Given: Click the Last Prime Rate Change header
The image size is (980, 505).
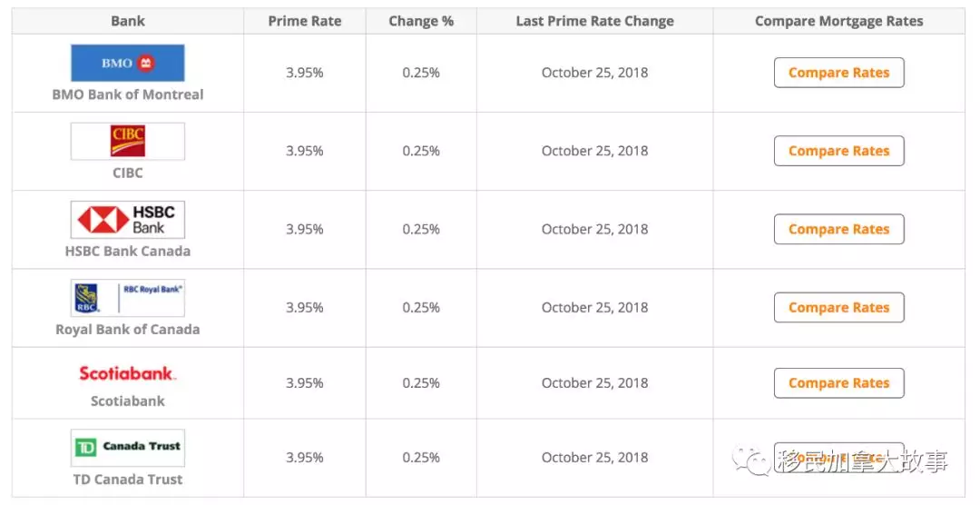Looking at the screenshot, I should pyautogui.click(x=594, y=21).
